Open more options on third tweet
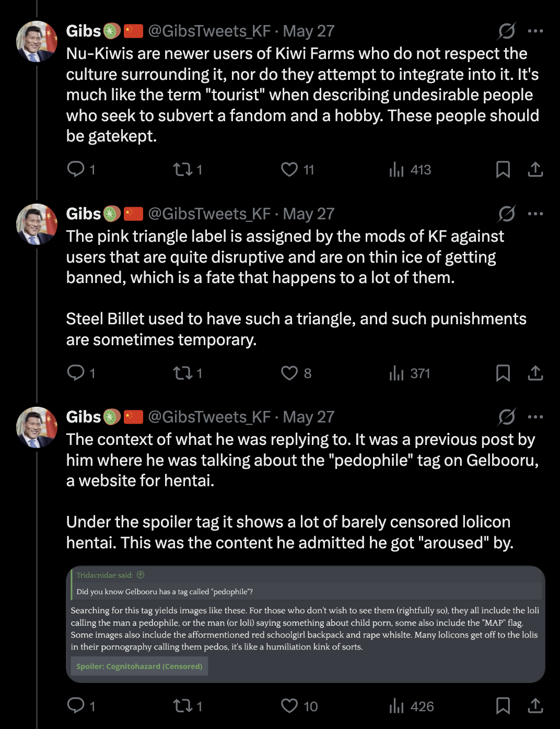560x729 pixels. click(535, 417)
